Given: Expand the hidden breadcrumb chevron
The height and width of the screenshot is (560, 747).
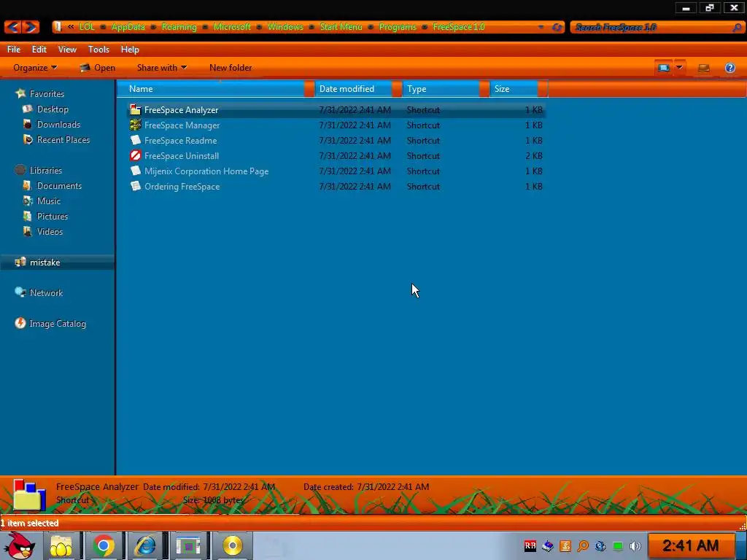Looking at the screenshot, I should [71, 27].
